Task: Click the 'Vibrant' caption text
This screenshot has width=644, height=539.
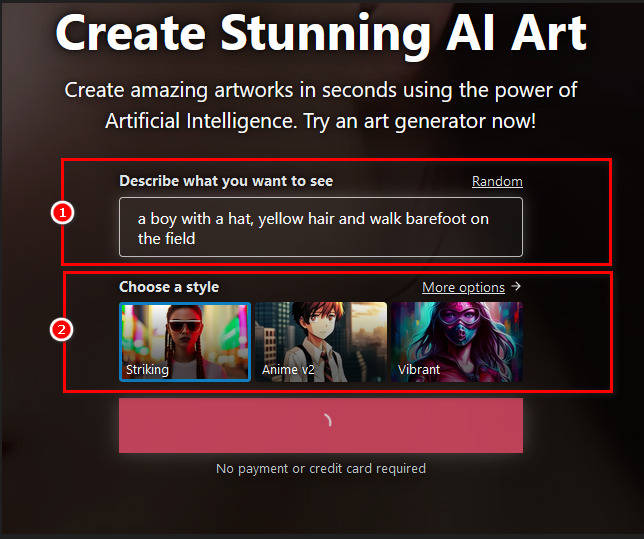Action: click(419, 369)
